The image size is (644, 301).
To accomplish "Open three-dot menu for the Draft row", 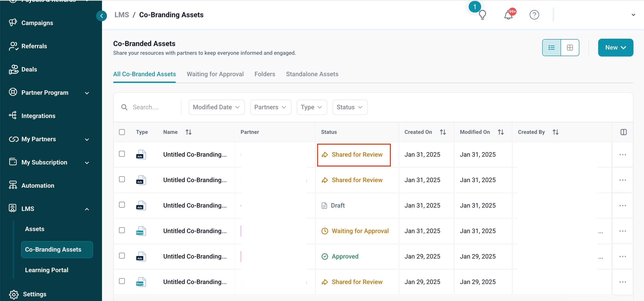I will click(x=623, y=205).
